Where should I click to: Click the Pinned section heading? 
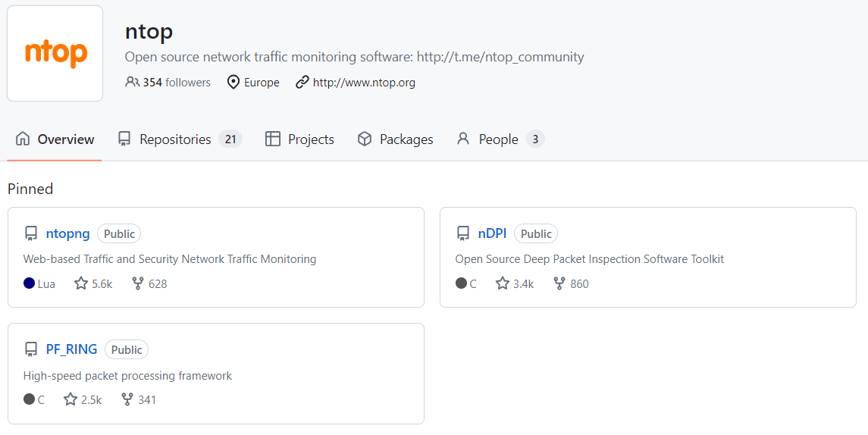pyautogui.click(x=30, y=189)
